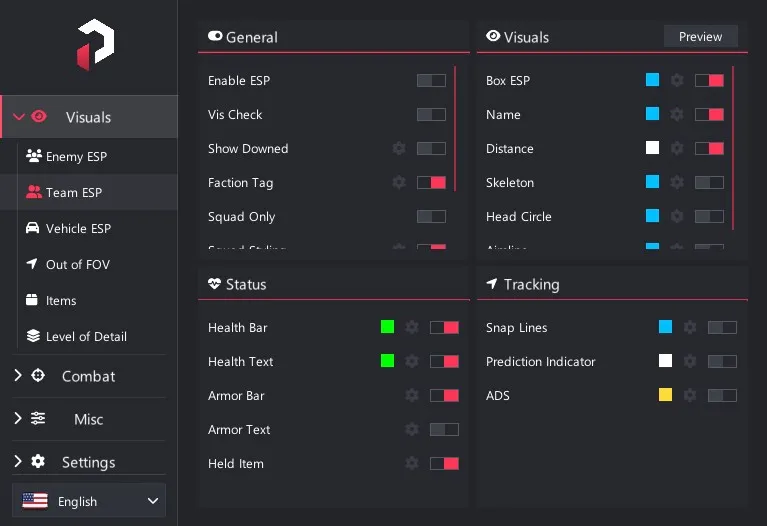Disable the Armor Bar toggle
Image resolution: width=767 pixels, height=526 pixels.
[444, 395]
